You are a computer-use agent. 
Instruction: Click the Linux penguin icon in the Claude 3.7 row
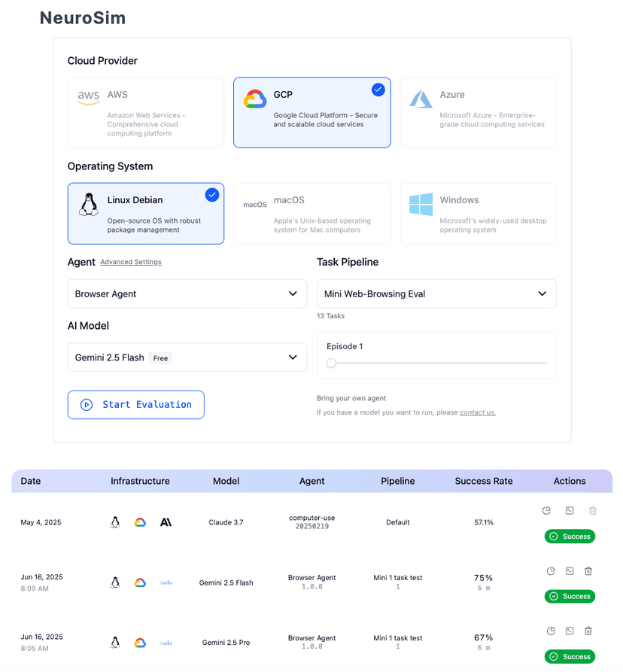114,521
